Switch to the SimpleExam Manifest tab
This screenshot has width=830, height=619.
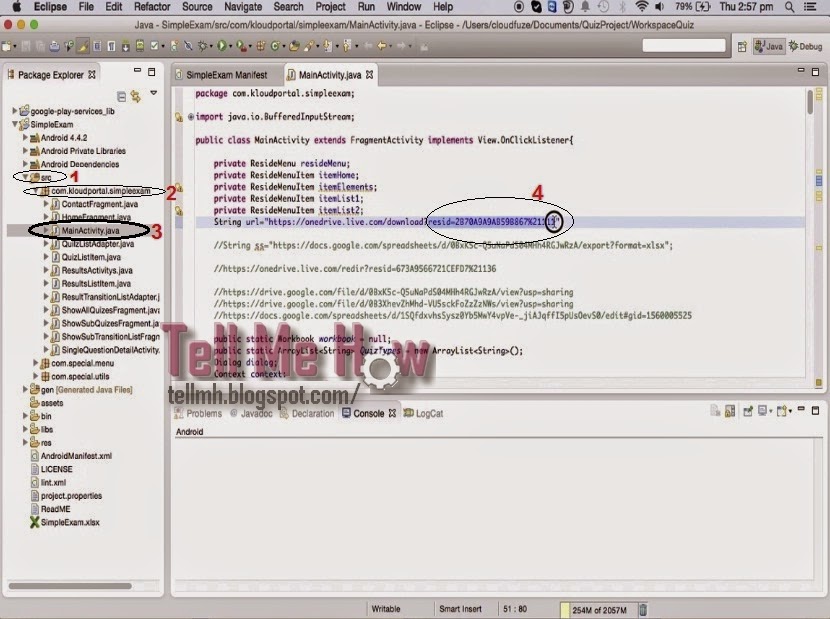point(226,75)
